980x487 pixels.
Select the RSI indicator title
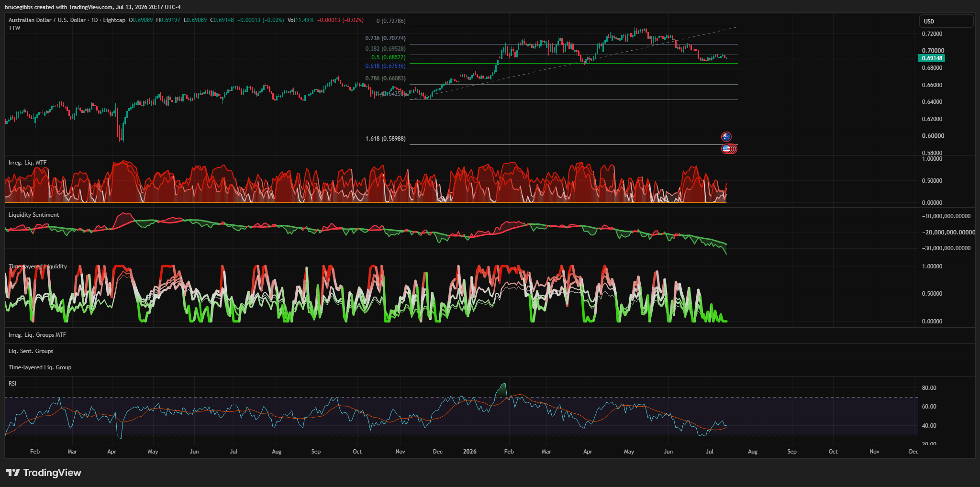12,384
